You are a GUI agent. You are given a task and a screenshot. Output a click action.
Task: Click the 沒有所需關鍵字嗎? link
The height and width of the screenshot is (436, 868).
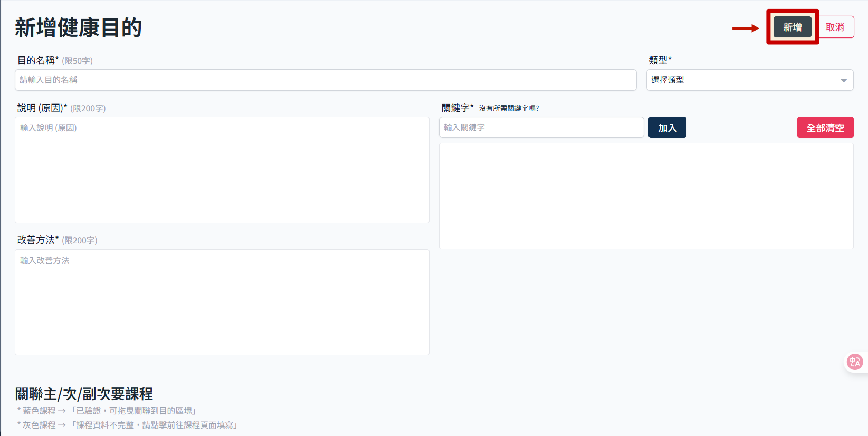(x=509, y=108)
